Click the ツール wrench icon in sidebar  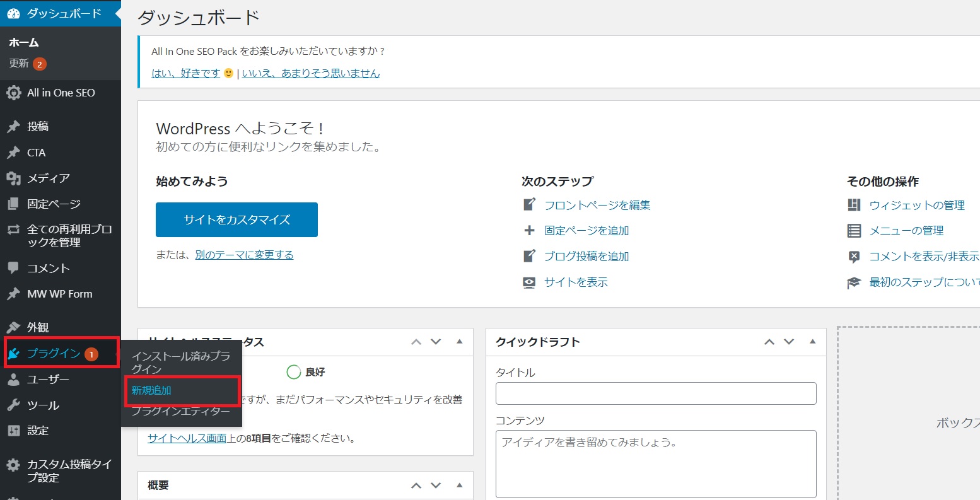click(x=13, y=405)
